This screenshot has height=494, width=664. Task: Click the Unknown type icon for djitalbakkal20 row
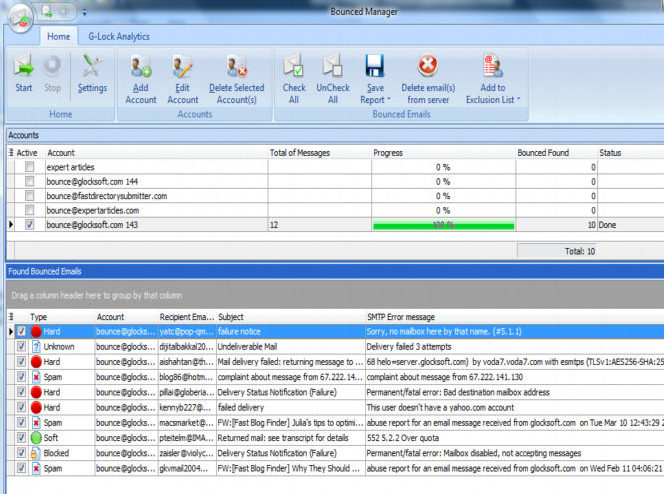click(36, 347)
